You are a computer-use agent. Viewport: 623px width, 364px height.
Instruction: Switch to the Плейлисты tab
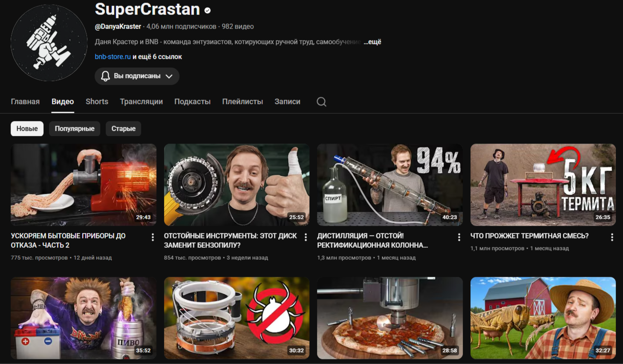242,102
